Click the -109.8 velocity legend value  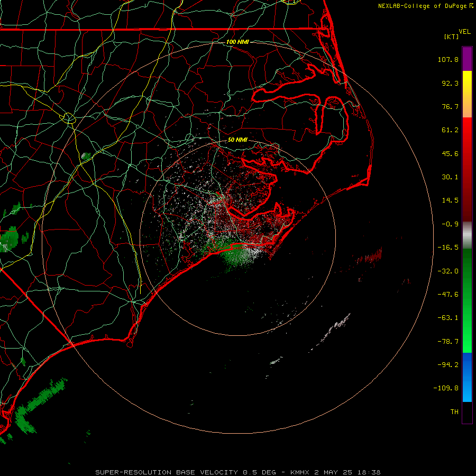(446, 388)
